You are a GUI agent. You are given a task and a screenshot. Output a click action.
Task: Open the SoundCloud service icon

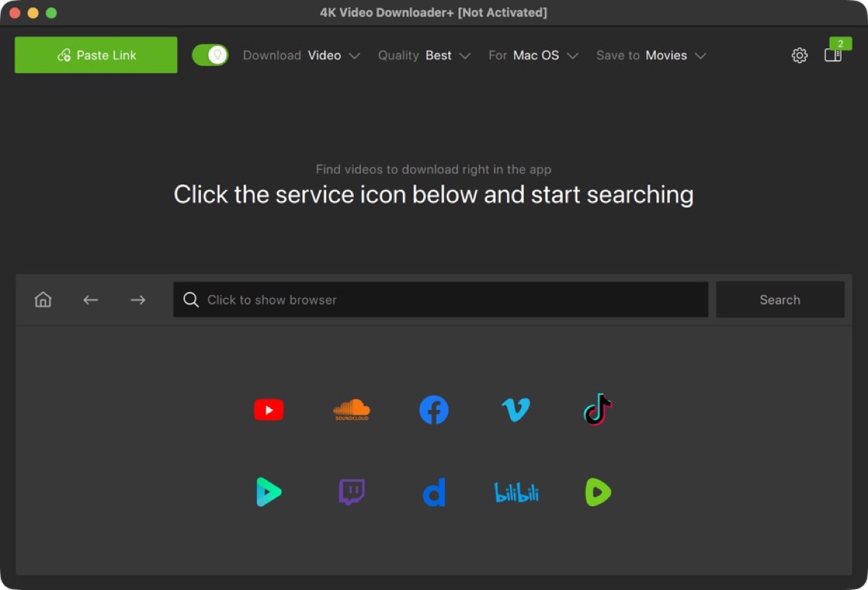point(352,410)
